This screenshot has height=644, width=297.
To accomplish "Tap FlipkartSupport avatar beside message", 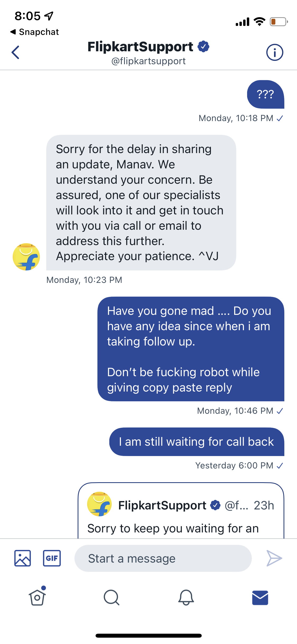I will (x=26, y=257).
